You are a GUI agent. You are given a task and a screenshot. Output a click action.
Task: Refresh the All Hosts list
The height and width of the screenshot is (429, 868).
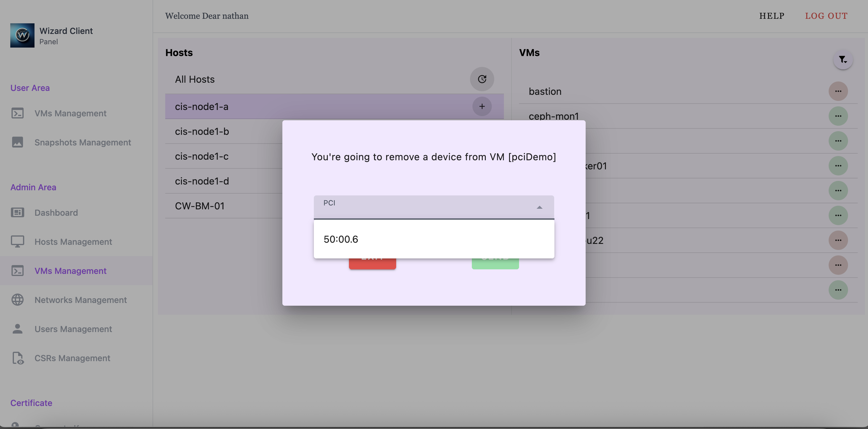click(x=482, y=79)
